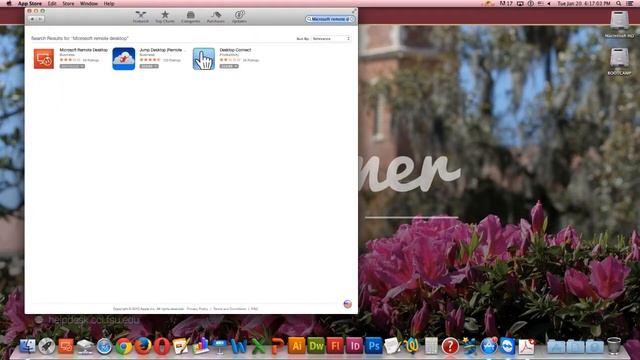Launch Google Chrome from the dock
Screen dimensions: 640x360
coord(124,346)
